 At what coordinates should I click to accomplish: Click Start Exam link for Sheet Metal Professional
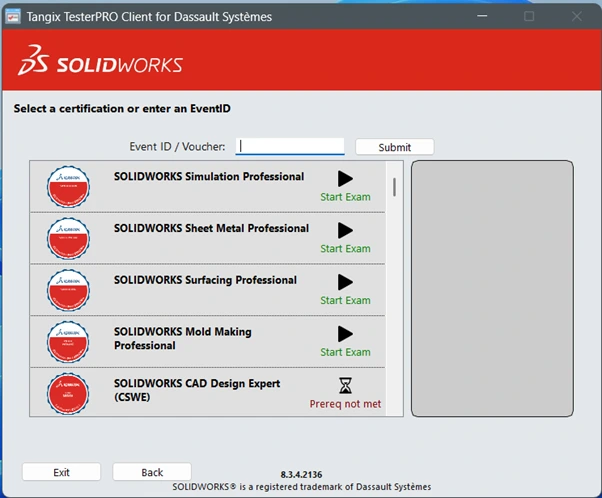(x=345, y=249)
